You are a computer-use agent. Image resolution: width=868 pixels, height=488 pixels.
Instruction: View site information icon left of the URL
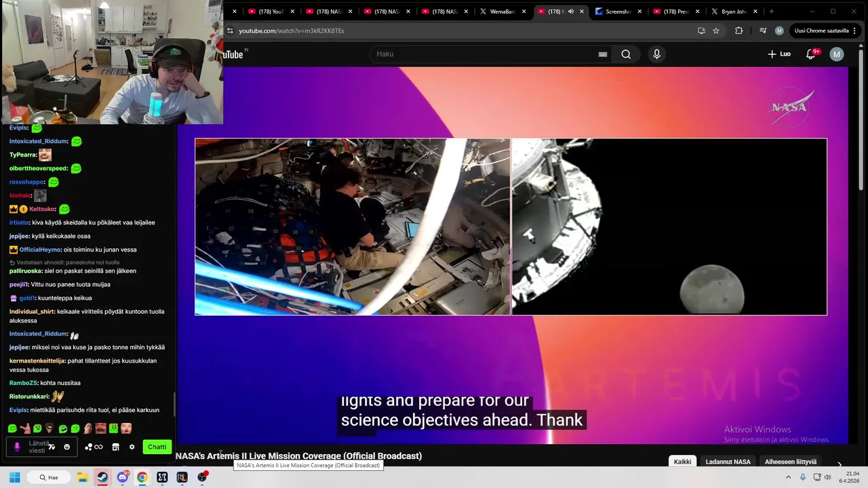pos(231,30)
